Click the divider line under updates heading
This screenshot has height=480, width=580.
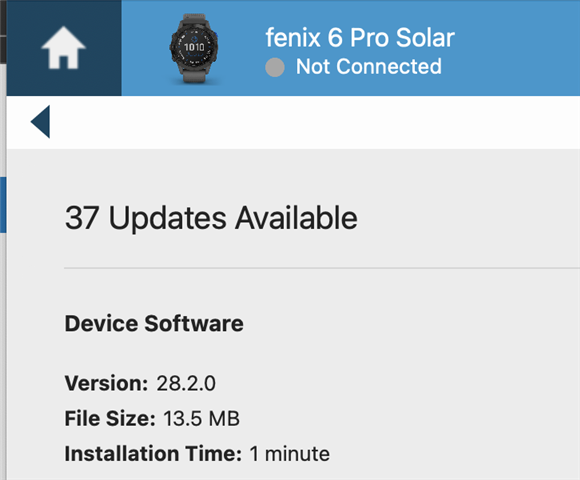pos(322,267)
